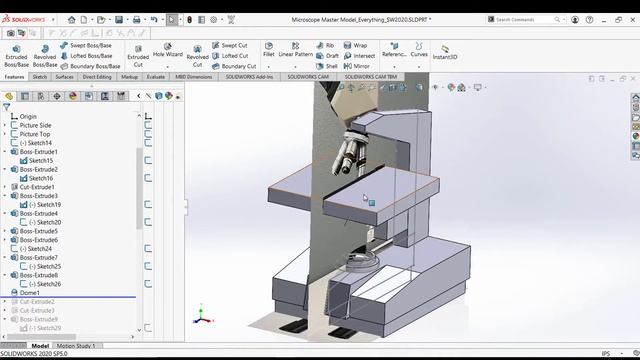Viewport: 640px width, 360px height.
Task: Open the FeatureManager design tree tab
Action: [9, 96]
